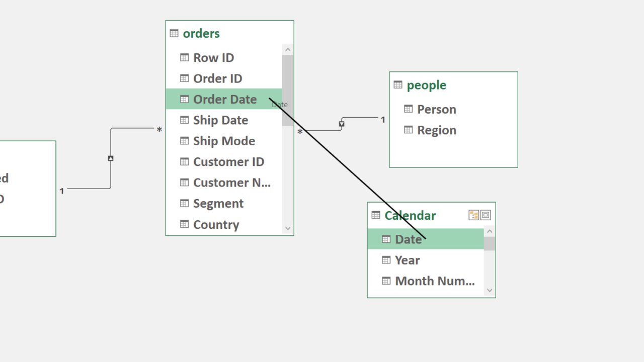Viewport: 644px width, 362px height.
Task: Click Create Hierarchy icon in Calendar table
Action: point(473,215)
